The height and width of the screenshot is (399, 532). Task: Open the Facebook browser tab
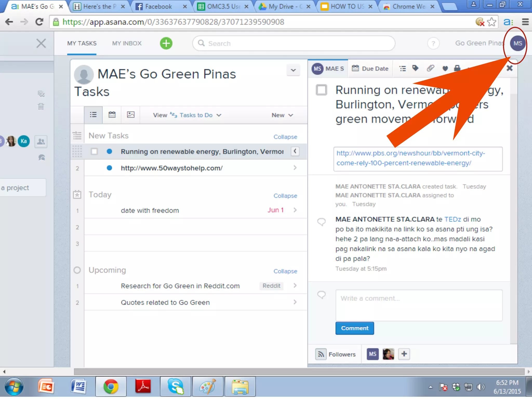(158, 6)
